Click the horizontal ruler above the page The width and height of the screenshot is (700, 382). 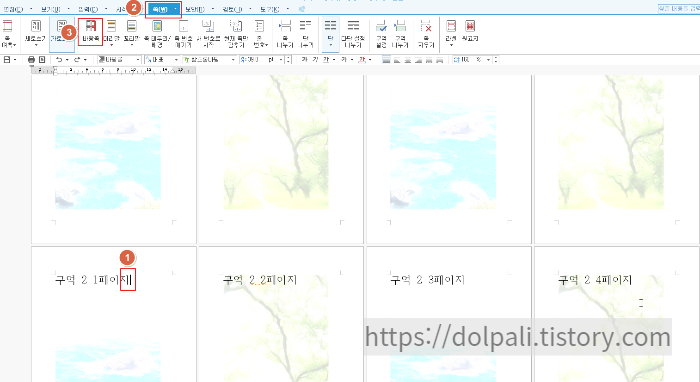click(113, 70)
